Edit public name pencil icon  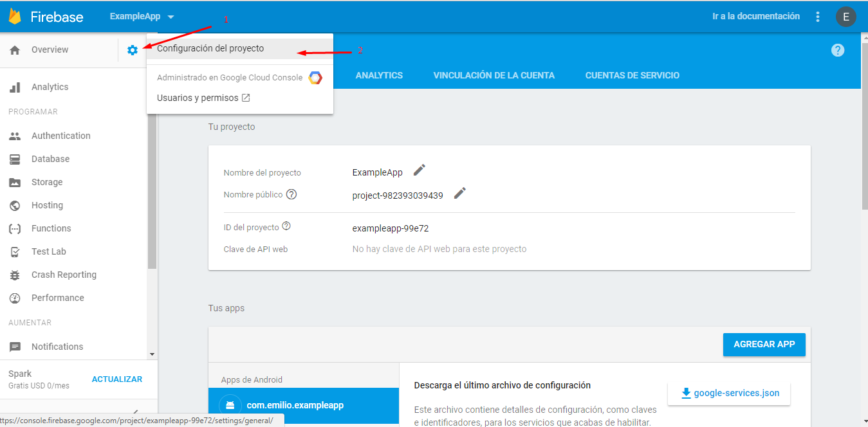coord(460,193)
